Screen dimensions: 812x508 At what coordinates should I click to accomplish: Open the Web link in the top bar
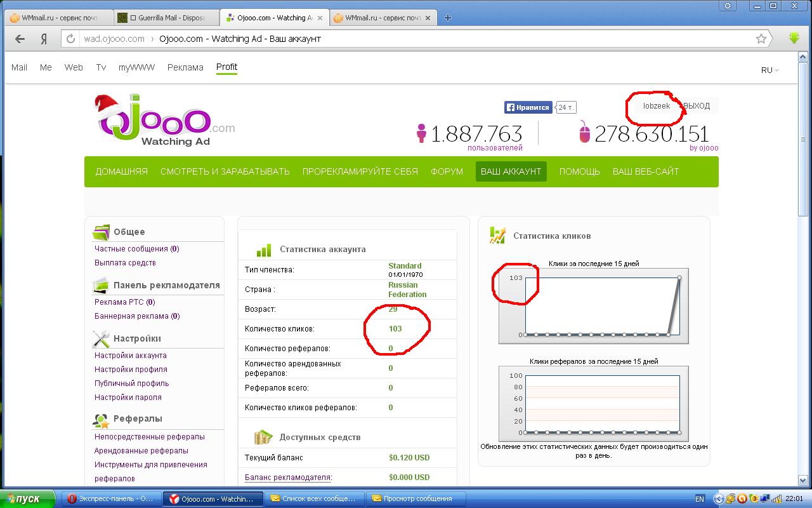pos(74,67)
